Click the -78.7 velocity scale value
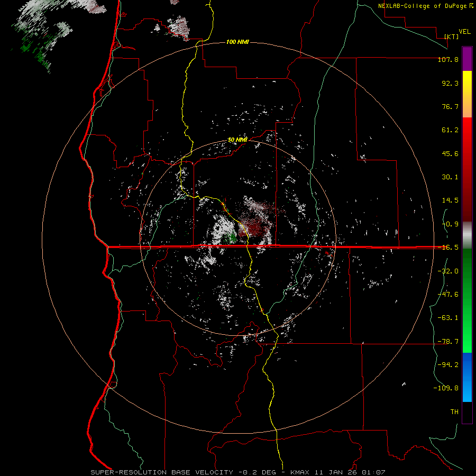Viewport: 476px width, 476px height. (x=448, y=342)
